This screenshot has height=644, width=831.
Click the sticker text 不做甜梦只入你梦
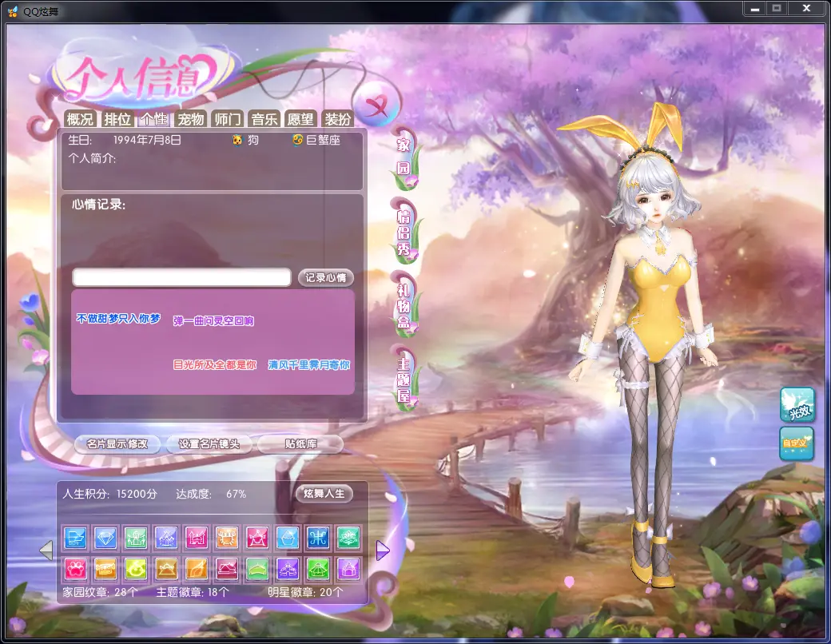tap(118, 318)
